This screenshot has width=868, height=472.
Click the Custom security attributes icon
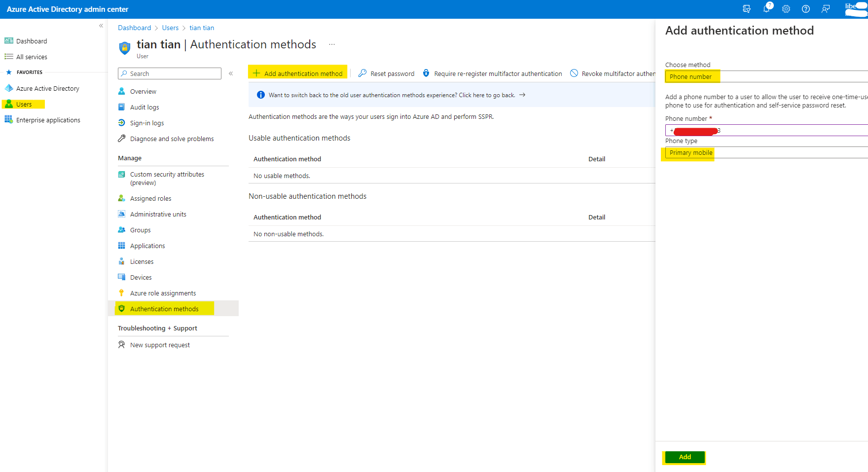[122, 175]
